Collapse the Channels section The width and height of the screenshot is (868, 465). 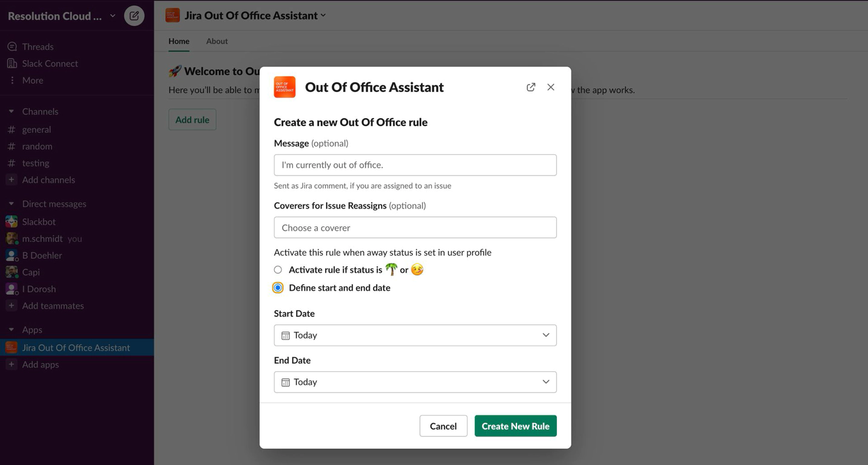(11, 111)
